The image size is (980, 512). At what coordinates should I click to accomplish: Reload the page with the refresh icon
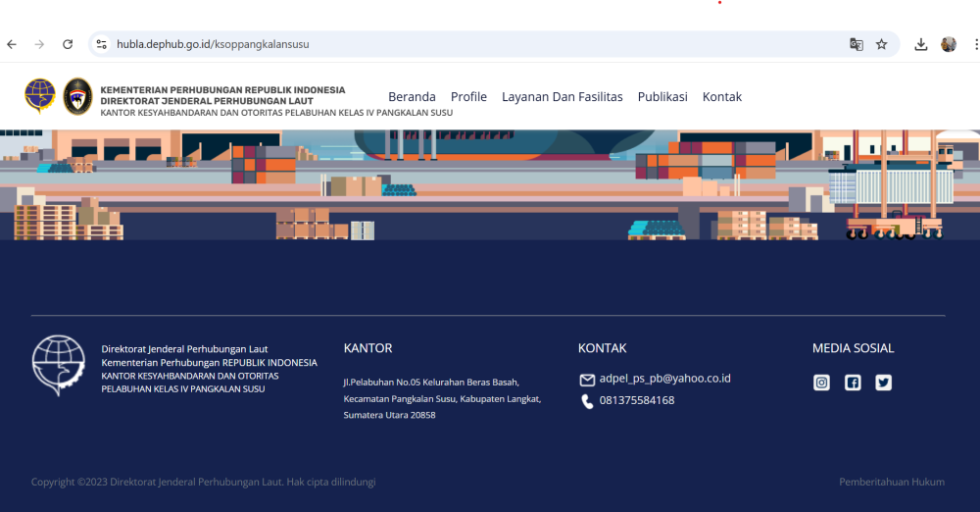tap(68, 44)
